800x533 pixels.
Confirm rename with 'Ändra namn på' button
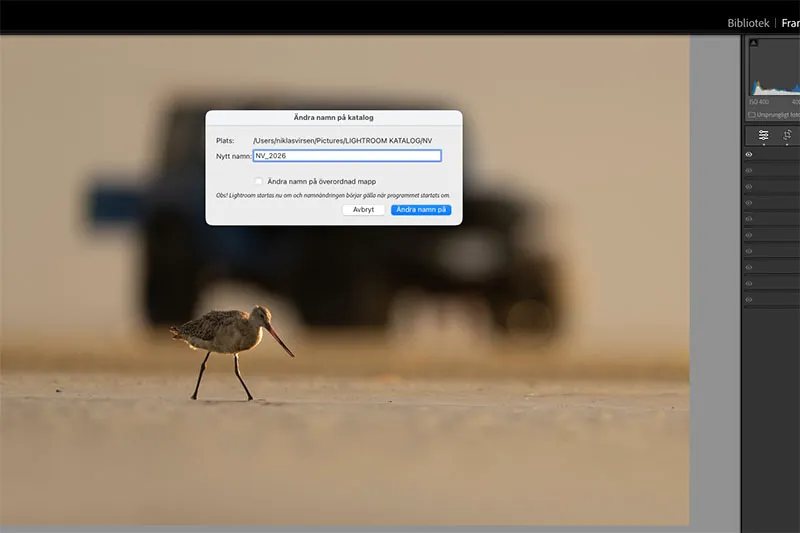[x=421, y=210]
